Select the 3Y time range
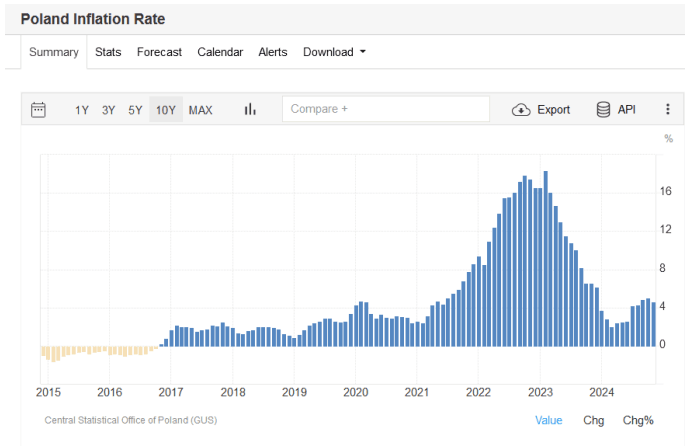Viewport: 687px width, 446px height. (x=108, y=110)
